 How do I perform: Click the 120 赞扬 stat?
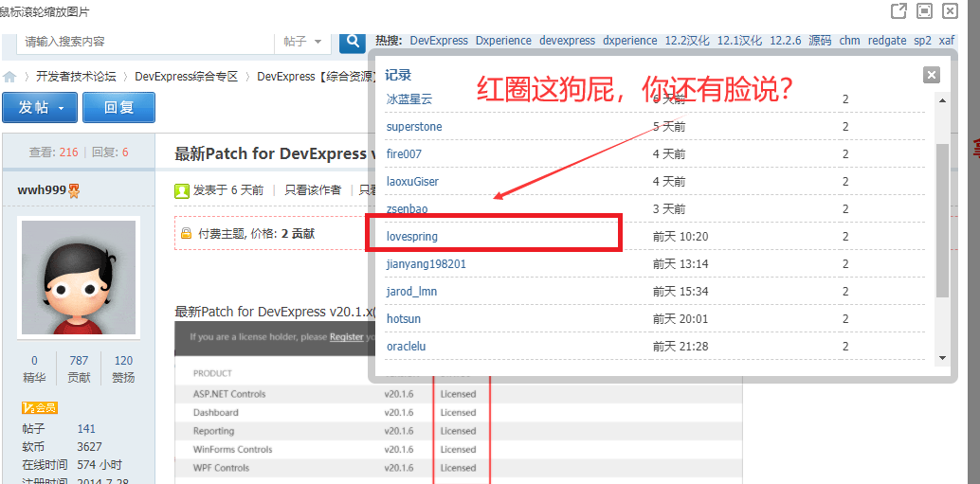tap(123, 369)
